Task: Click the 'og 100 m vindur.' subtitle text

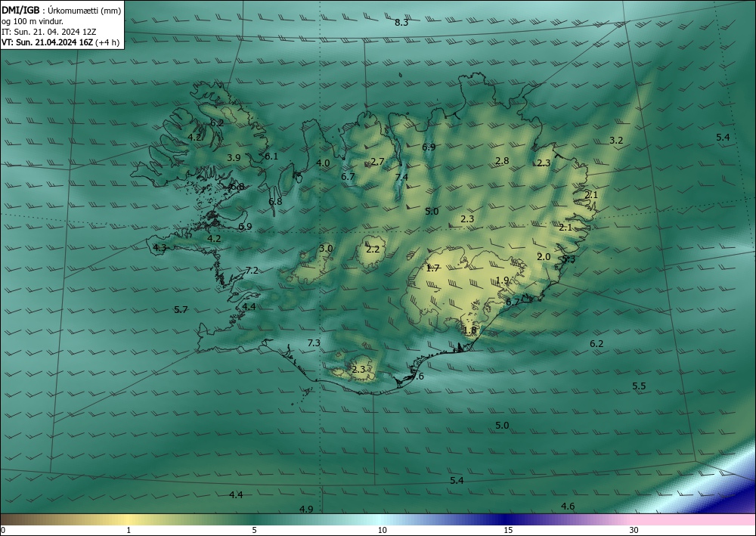Action: [33, 21]
